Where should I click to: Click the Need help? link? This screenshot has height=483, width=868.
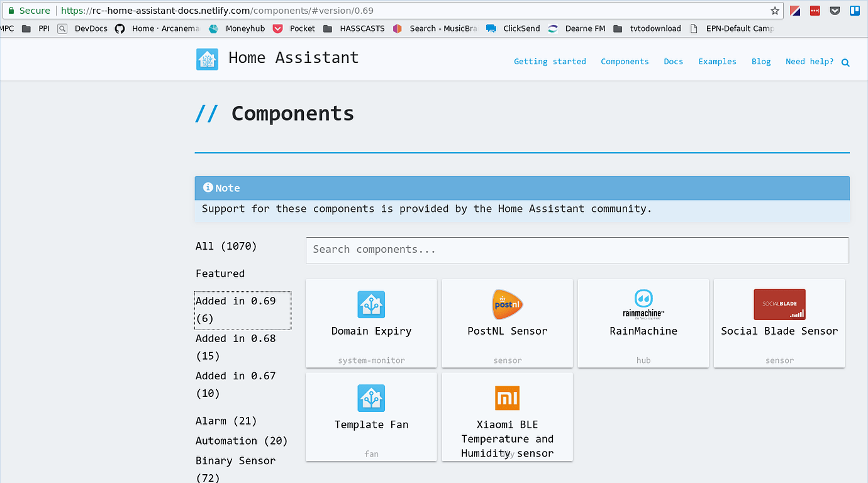tap(810, 62)
